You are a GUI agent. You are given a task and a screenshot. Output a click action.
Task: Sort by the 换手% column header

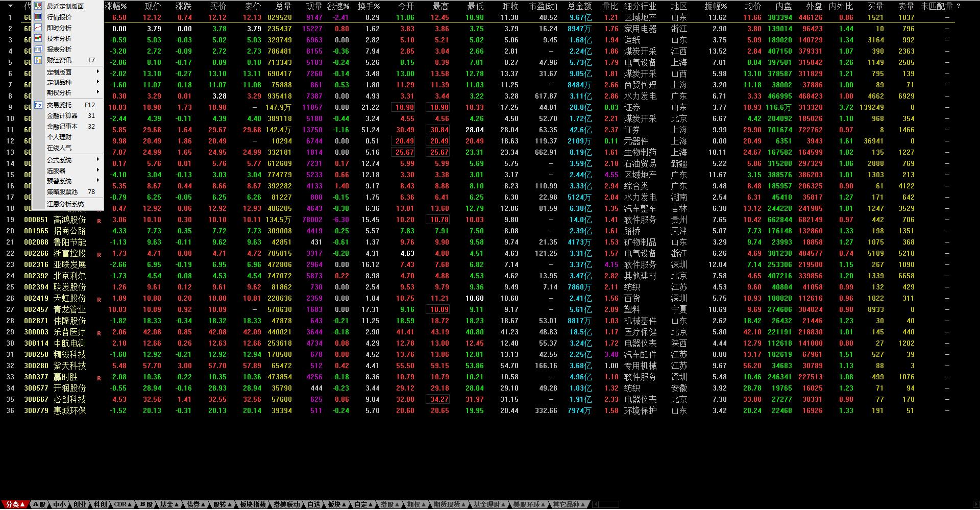369,6
